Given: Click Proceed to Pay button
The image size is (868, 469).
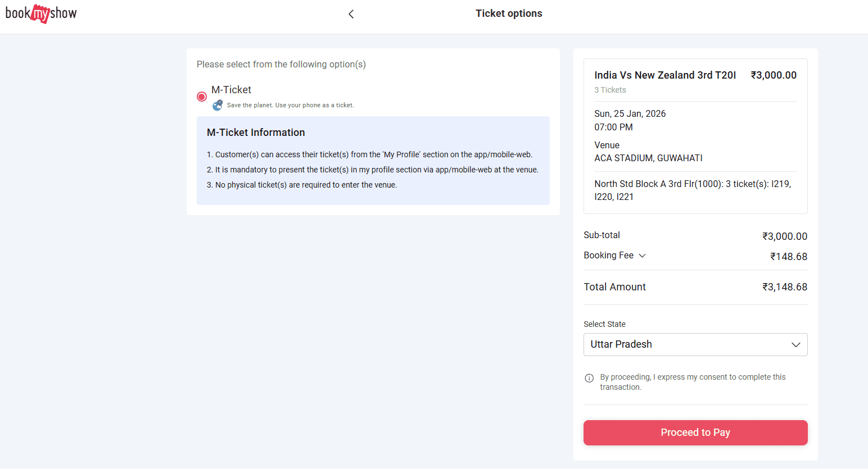Looking at the screenshot, I should (x=695, y=432).
